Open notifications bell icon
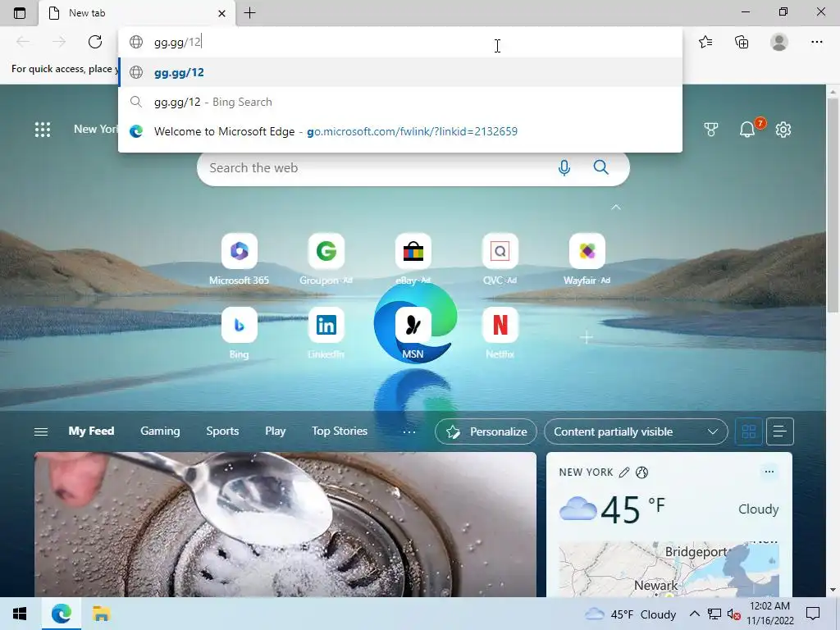The image size is (840, 630). click(747, 129)
